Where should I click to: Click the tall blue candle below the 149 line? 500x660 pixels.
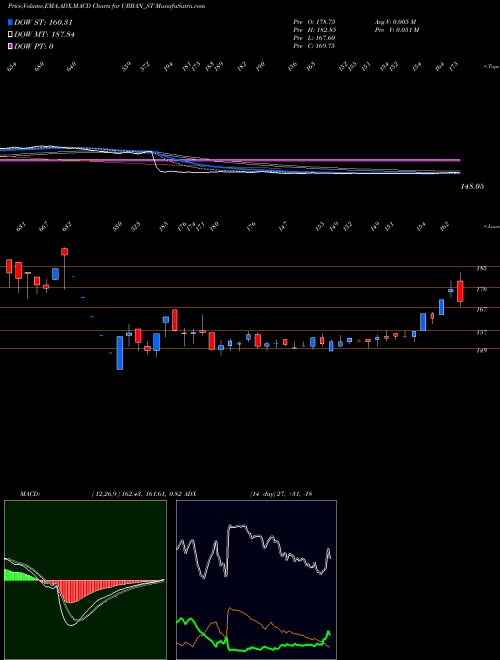120,353
